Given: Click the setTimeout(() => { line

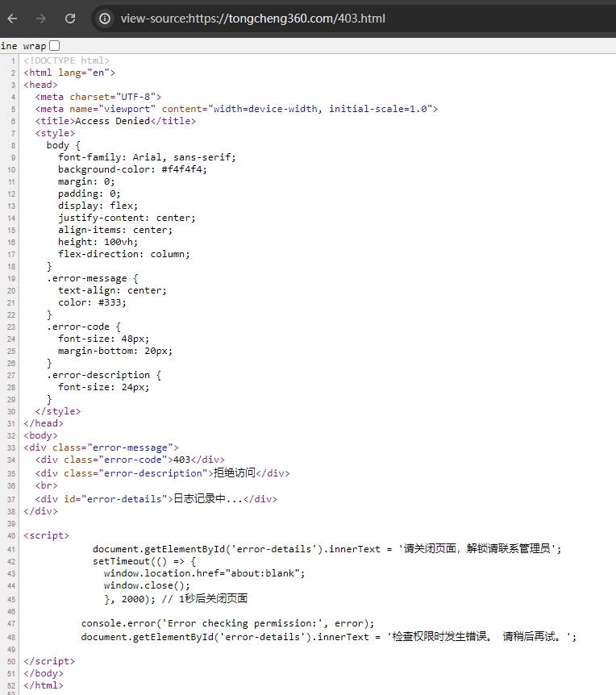Looking at the screenshot, I should [144, 561].
